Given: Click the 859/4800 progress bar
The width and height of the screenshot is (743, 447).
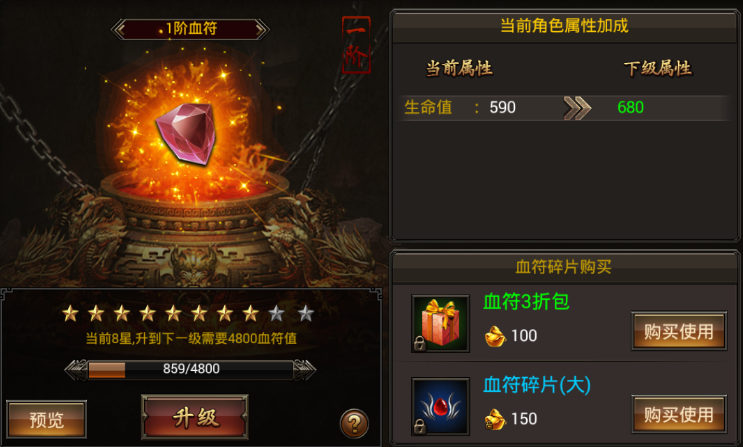Looking at the screenshot, I should point(190,369).
